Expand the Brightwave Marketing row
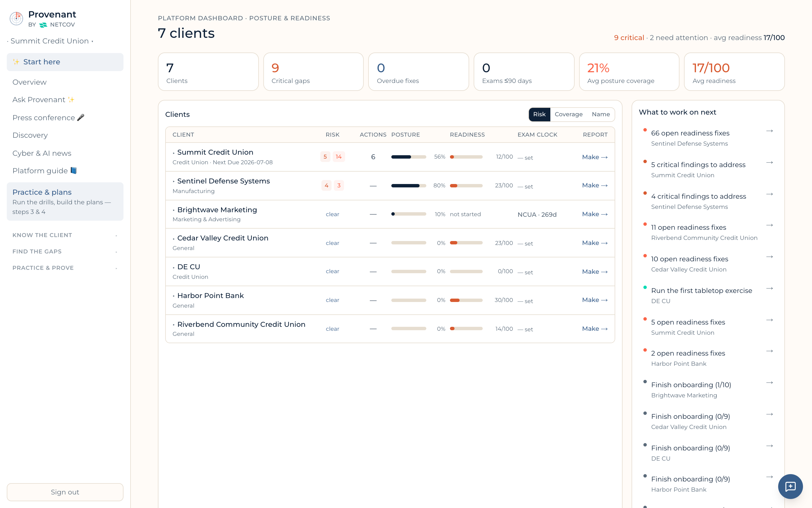The image size is (812, 508). pyautogui.click(x=173, y=210)
